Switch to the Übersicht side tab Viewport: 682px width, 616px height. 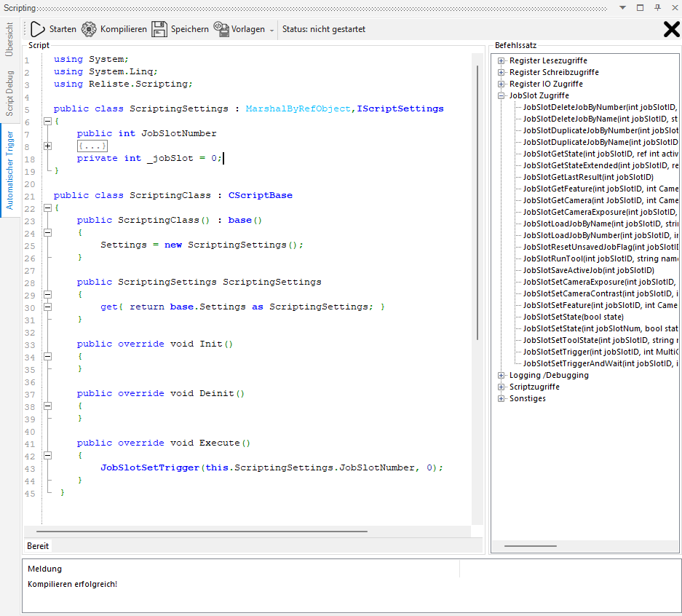tap(9, 39)
